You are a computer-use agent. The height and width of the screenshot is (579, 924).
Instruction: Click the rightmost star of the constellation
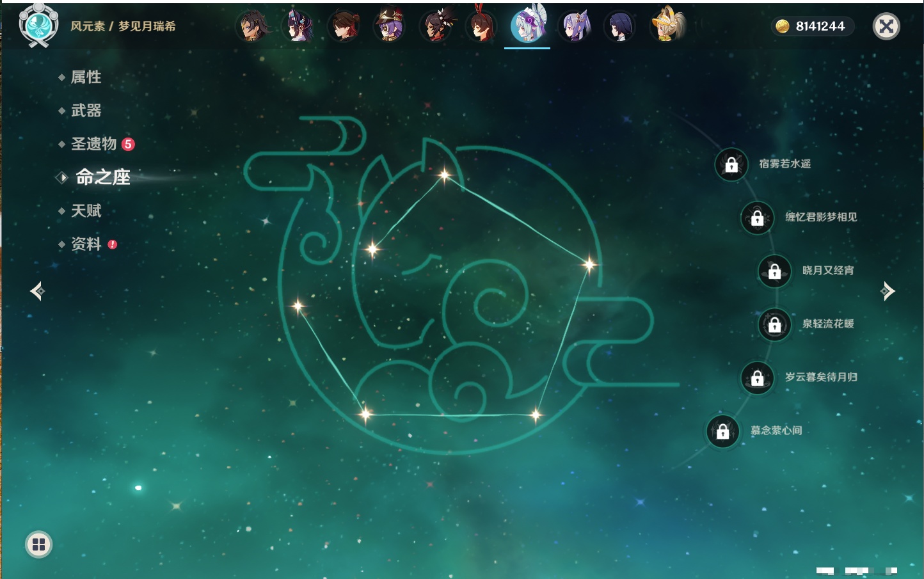589,264
